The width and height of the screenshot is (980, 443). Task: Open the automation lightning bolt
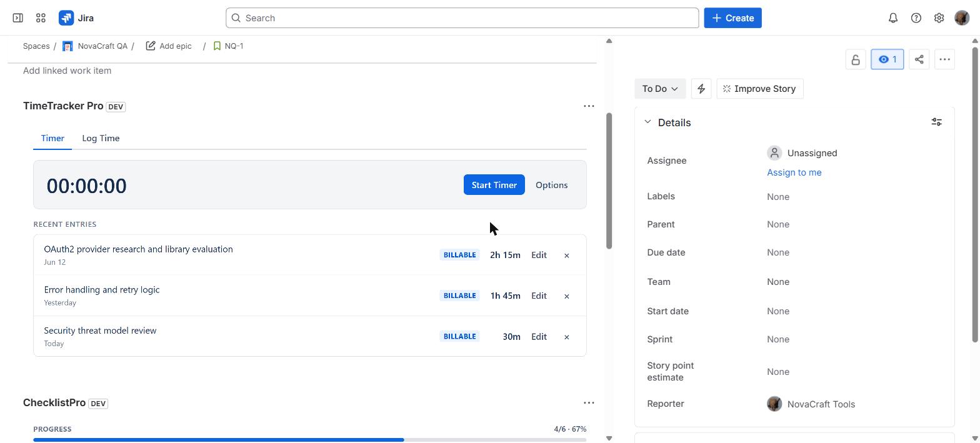pyautogui.click(x=701, y=89)
